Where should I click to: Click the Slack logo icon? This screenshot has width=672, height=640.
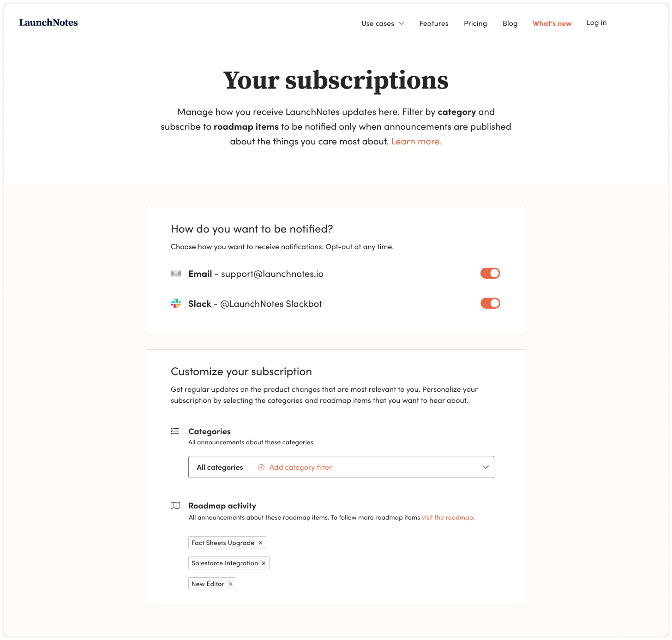[x=176, y=304]
